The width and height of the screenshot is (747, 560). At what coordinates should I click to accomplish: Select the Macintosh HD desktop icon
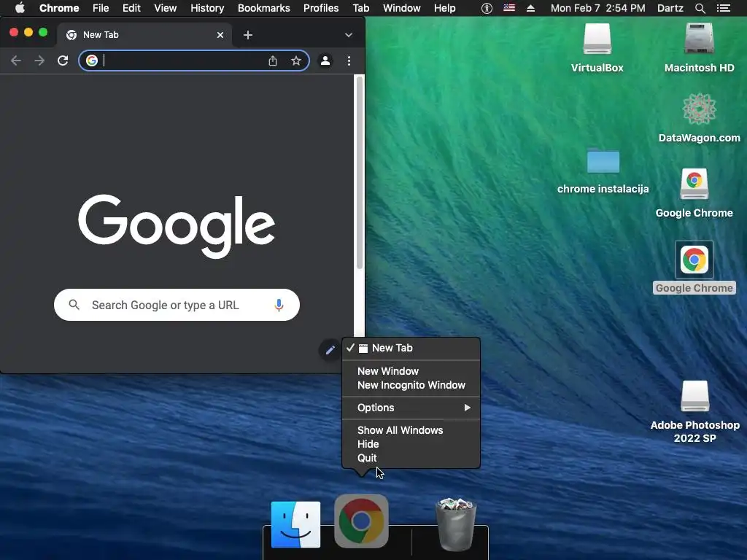pos(699,47)
